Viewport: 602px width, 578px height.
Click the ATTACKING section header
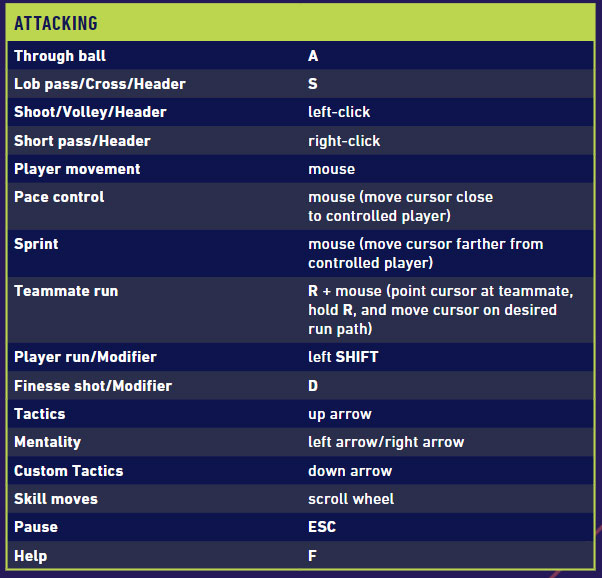[x=56, y=21]
